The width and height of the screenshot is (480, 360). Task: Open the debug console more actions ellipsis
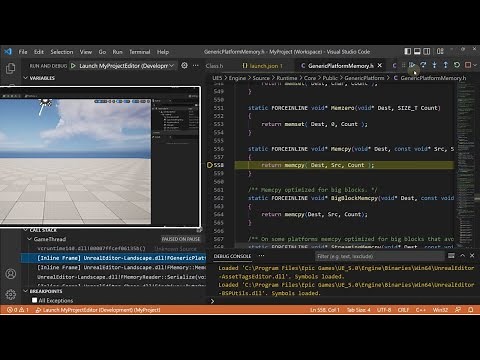pyautogui.click(x=261, y=256)
